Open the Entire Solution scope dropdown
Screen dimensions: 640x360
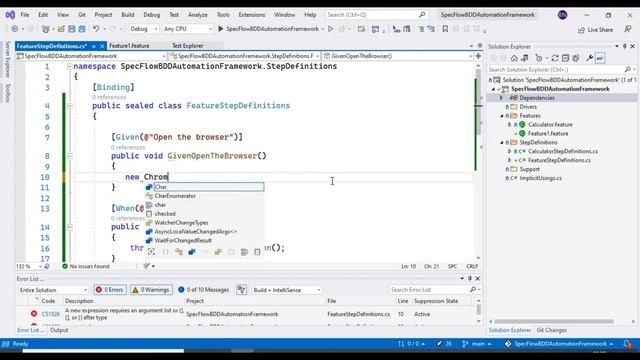point(53,290)
